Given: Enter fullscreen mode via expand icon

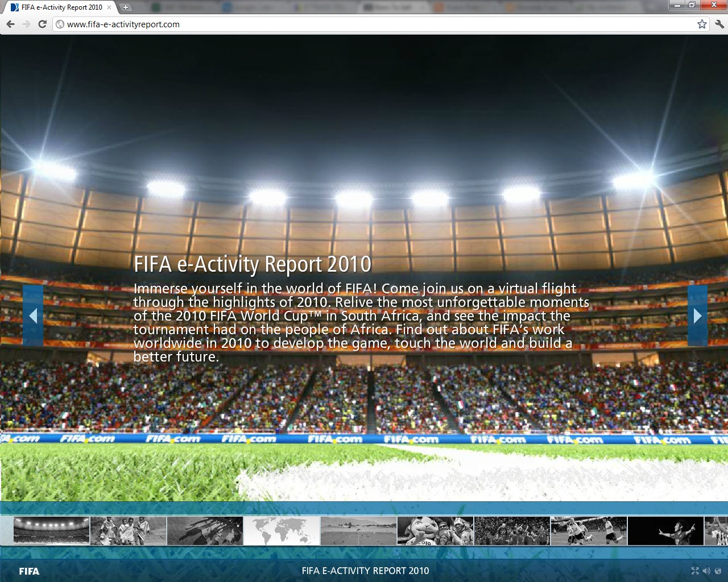Looking at the screenshot, I should (x=694, y=571).
